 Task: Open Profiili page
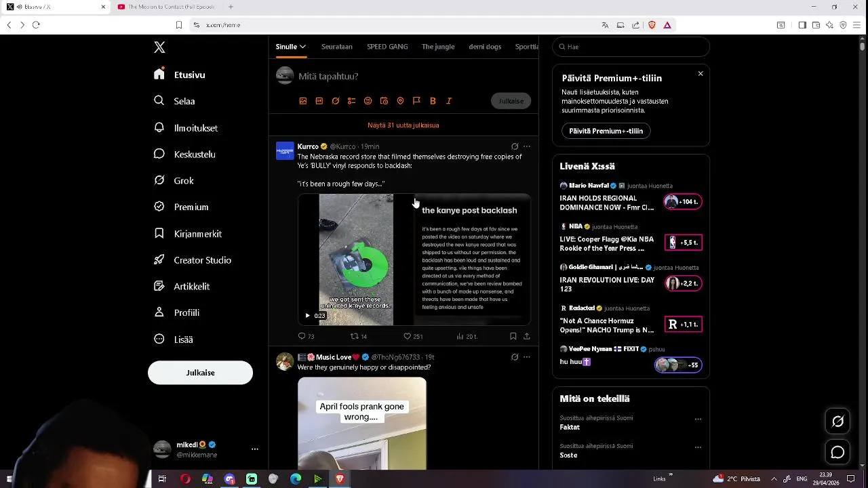(x=176, y=312)
